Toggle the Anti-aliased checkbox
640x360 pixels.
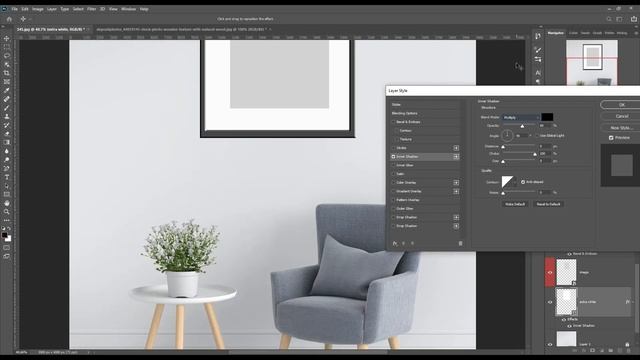click(x=523, y=182)
